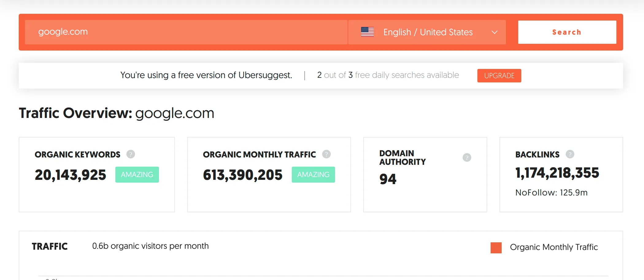Click the NoFollow: 125.9m text

pyautogui.click(x=551, y=192)
